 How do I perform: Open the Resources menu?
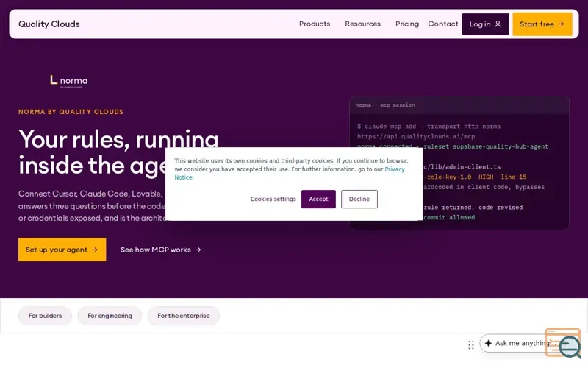362,24
